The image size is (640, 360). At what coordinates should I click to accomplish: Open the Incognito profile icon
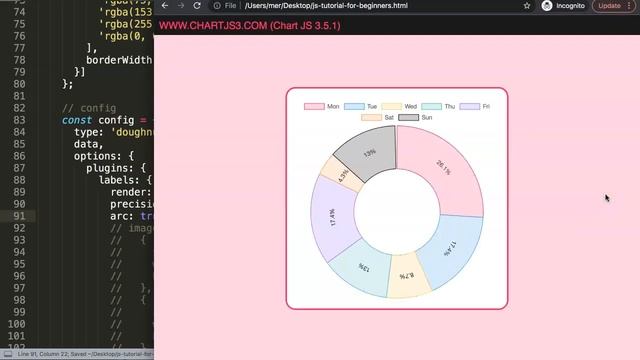[547, 6]
